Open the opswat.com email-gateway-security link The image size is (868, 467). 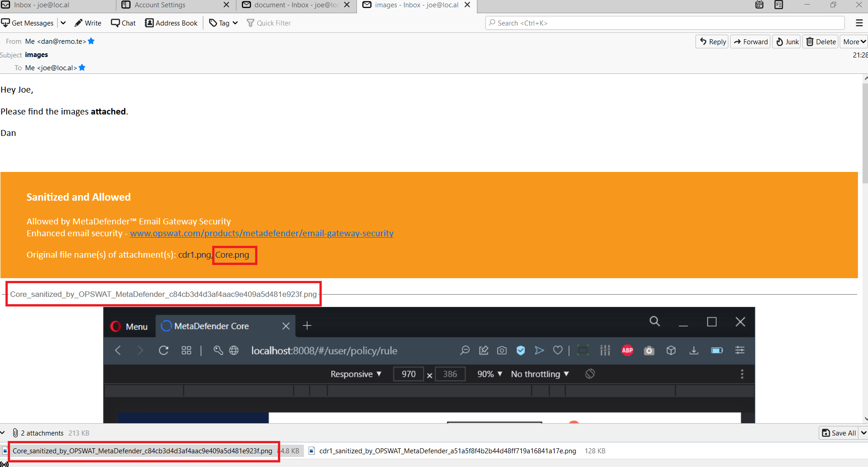point(261,233)
